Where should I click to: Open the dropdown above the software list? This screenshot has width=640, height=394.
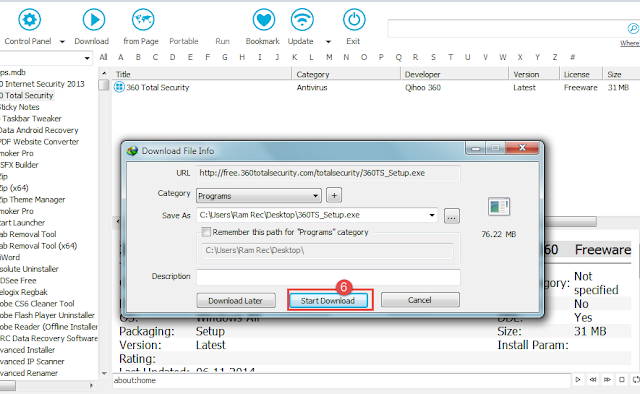[x=87, y=58]
